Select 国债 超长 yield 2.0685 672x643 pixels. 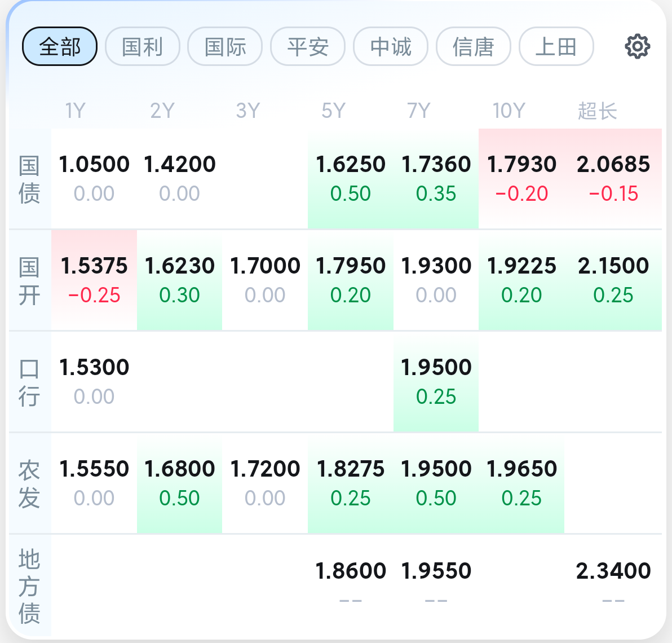(613, 178)
